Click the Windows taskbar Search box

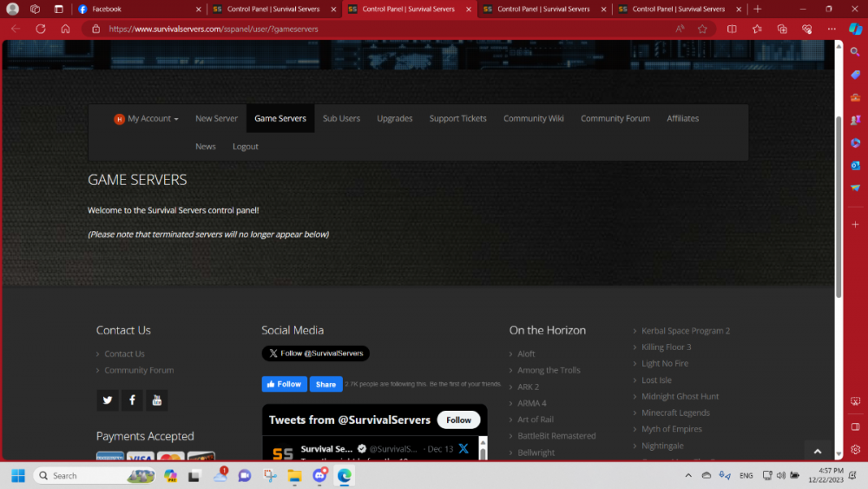(94, 475)
